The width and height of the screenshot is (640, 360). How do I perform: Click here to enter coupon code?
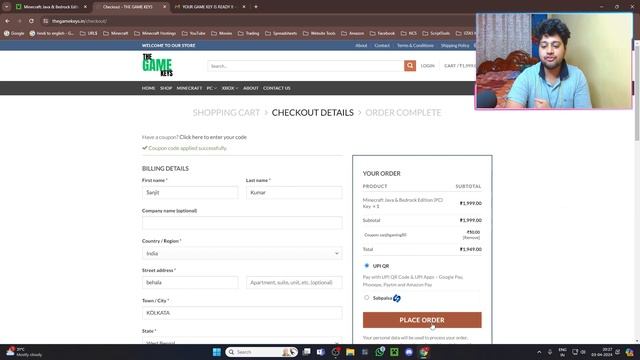pos(213,137)
